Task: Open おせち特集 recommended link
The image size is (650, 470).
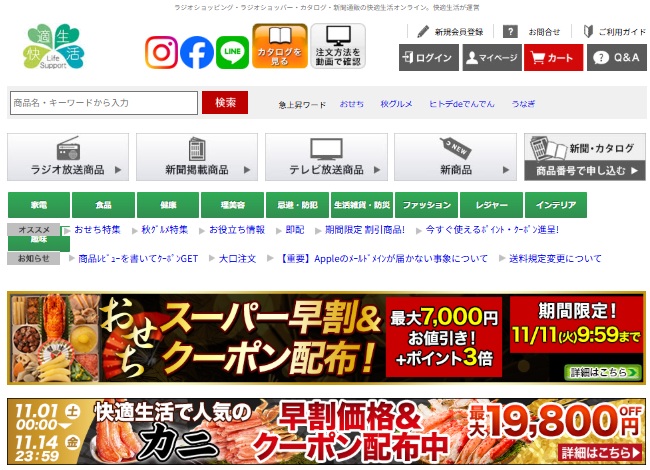Action: coord(97,230)
